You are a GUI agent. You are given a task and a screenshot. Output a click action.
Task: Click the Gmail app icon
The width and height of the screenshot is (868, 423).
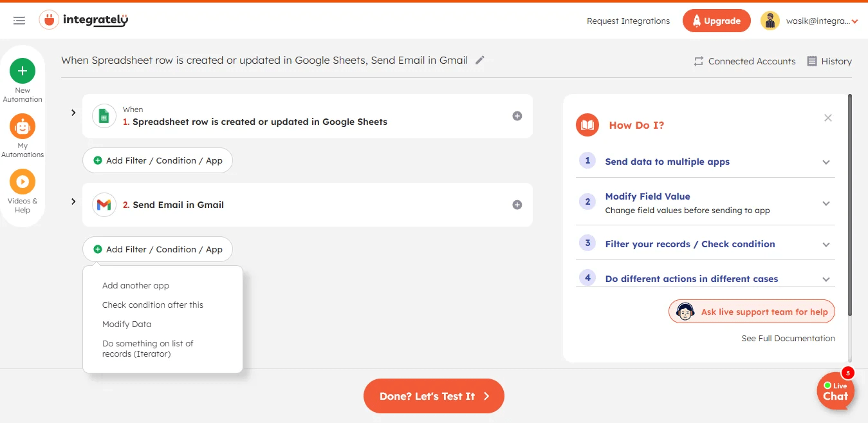(104, 205)
